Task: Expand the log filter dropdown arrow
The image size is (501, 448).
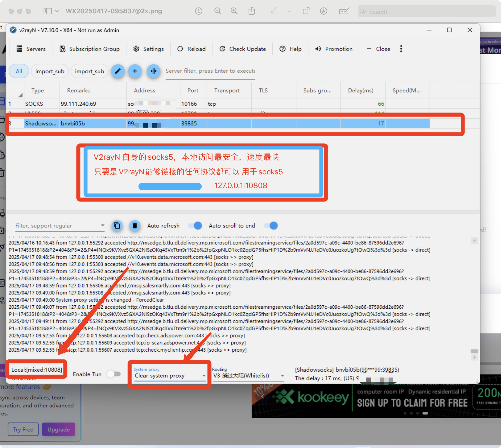Action: coord(103,225)
